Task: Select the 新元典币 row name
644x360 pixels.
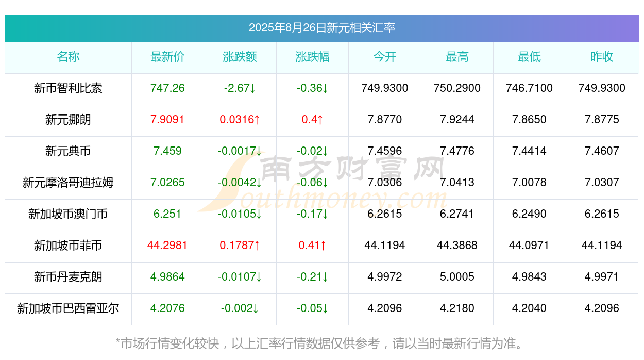Action: pos(68,151)
